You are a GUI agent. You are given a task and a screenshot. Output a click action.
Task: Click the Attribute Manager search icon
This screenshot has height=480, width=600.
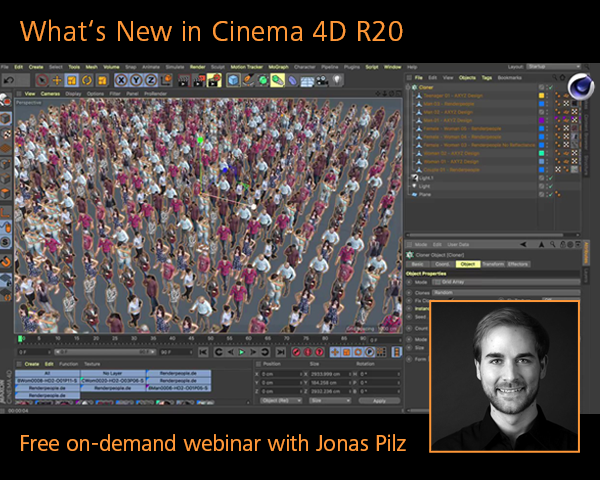pos(553,244)
